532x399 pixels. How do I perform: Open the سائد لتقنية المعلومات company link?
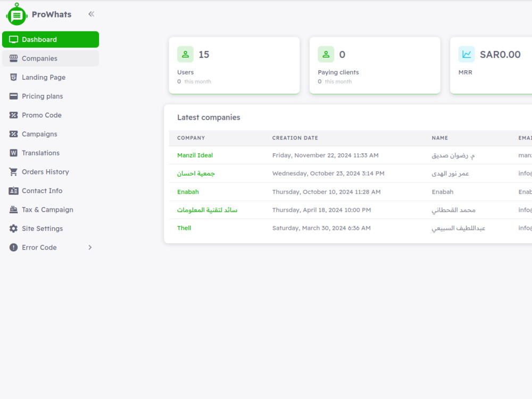tap(207, 210)
